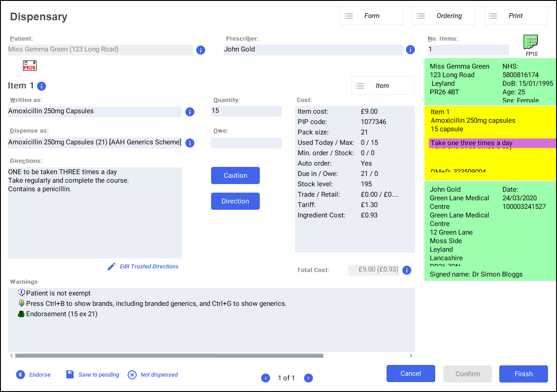Open the Form menu
This screenshot has height=392, width=557.
(x=371, y=16)
